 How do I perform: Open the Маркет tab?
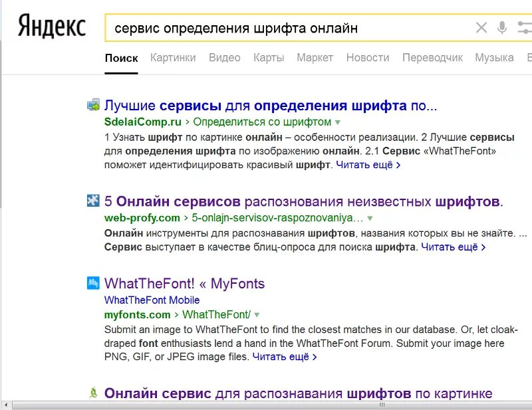[315, 58]
